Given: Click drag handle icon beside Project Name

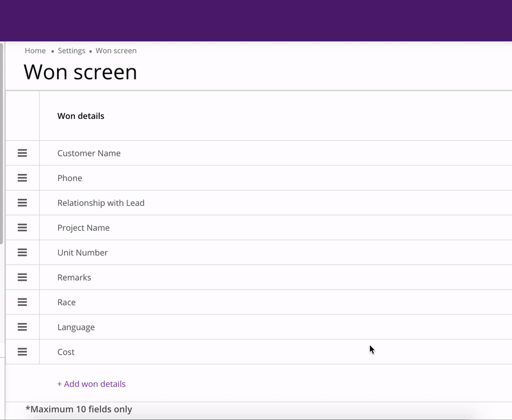Looking at the screenshot, I should 22,228.
